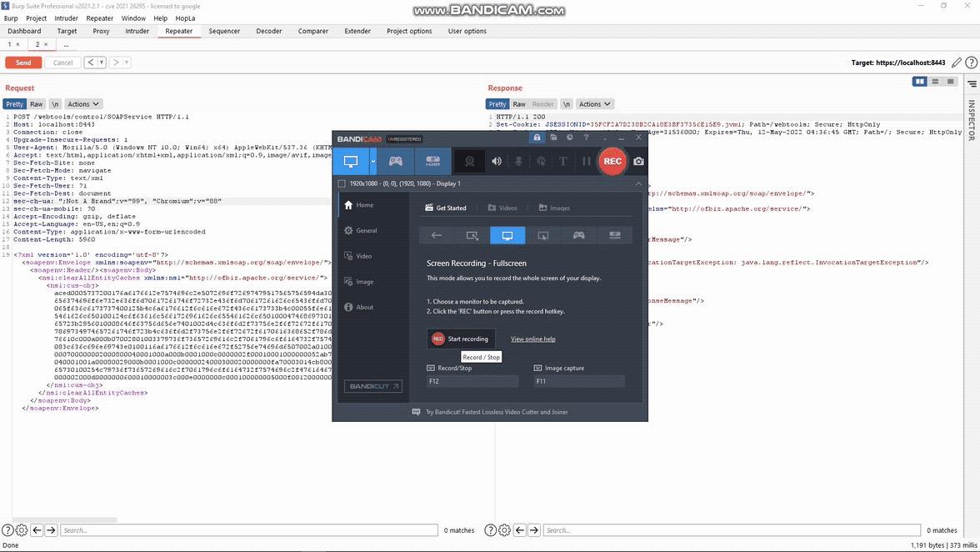Open the Decoder tab in Burp Suite
The height and width of the screenshot is (552, 980).
[268, 31]
